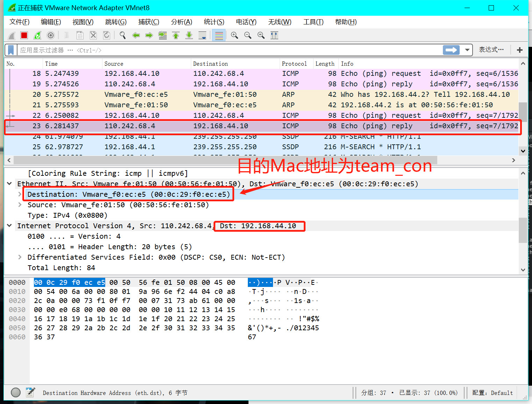Open capture options via the gear icon
Screen dimensions: 532x404
click(51, 35)
